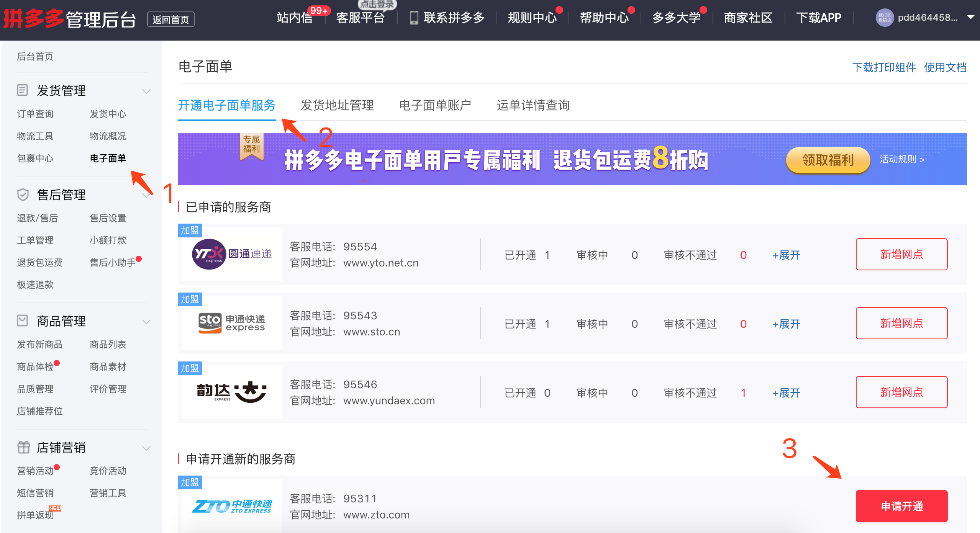Click 新增网点 for 圆通速递
The image size is (980, 533).
coord(901,254)
